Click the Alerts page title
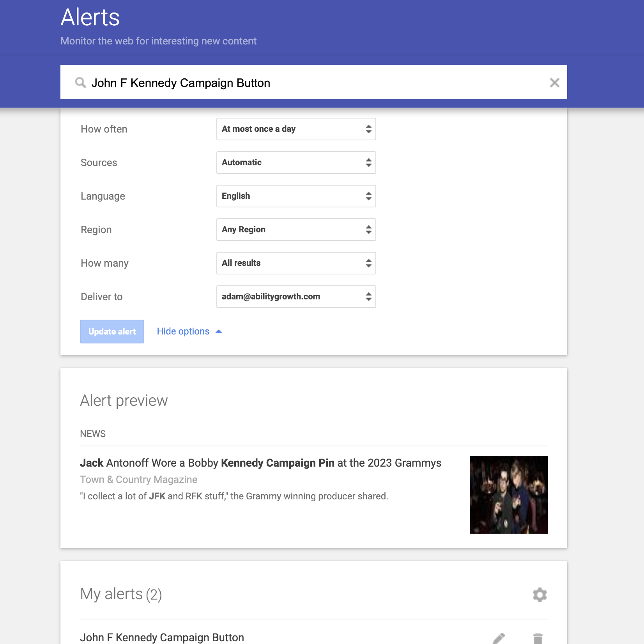The height and width of the screenshot is (644, 644). (x=90, y=18)
